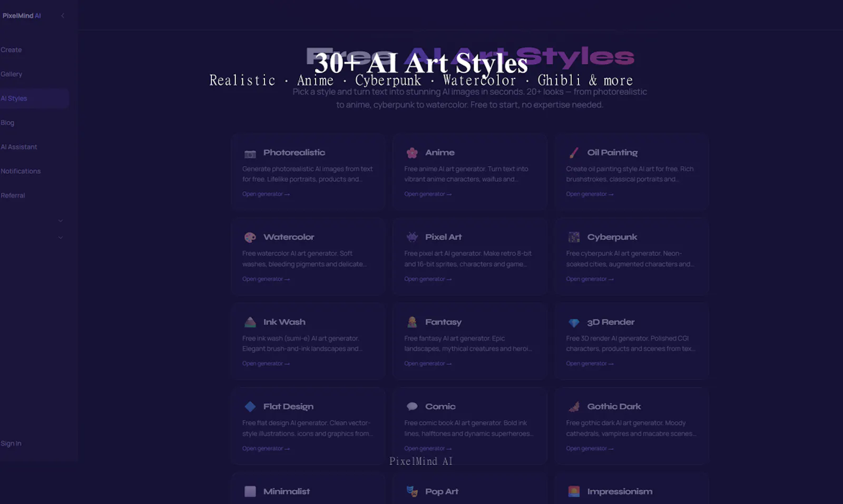Image resolution: width=843 pixels, height=504 pixels.
Task: Click the Gothic Dark description about moody cathedrals
Action: point(631,429)
